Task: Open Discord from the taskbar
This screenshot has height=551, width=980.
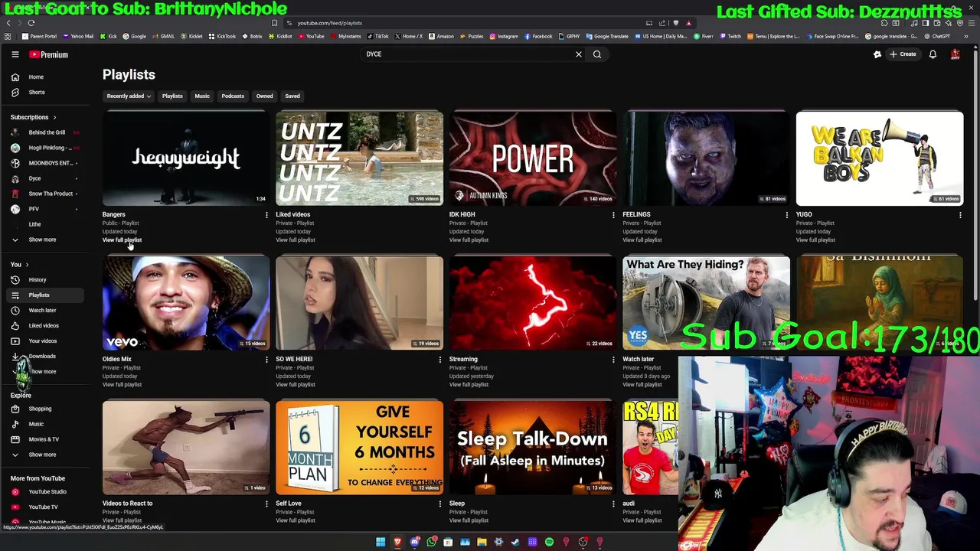Action: [x=414, y=542]
